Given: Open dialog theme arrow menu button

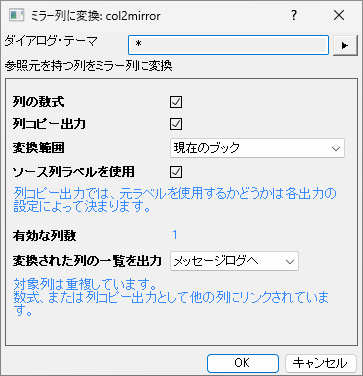Looking at the screenshot, I should 345,45.
